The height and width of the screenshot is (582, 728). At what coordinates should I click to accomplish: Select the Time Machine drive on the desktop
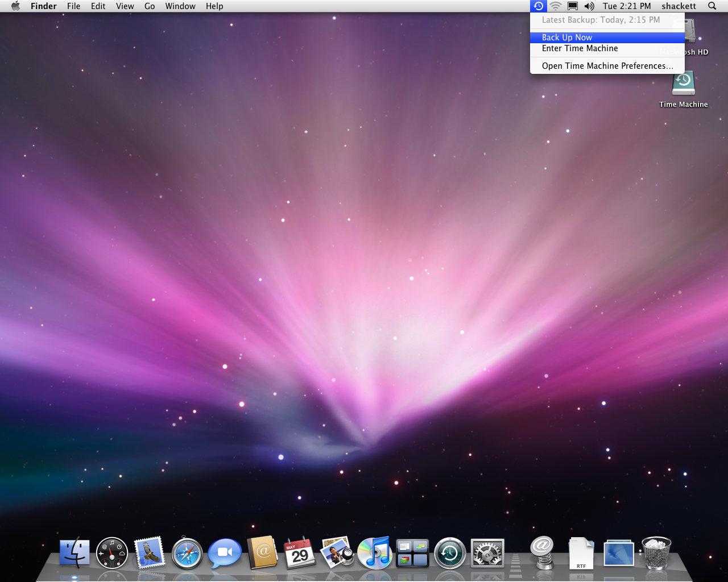coord(683,84)
